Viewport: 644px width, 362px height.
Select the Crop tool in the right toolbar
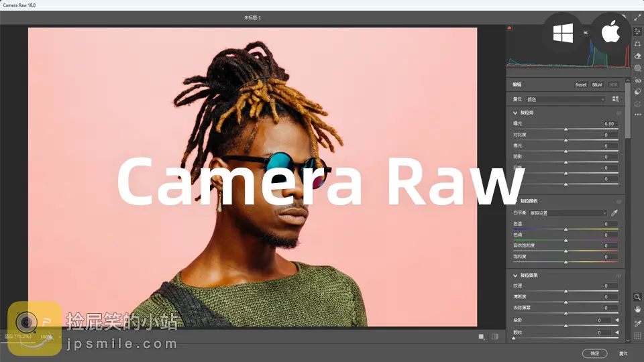point(637,44)
